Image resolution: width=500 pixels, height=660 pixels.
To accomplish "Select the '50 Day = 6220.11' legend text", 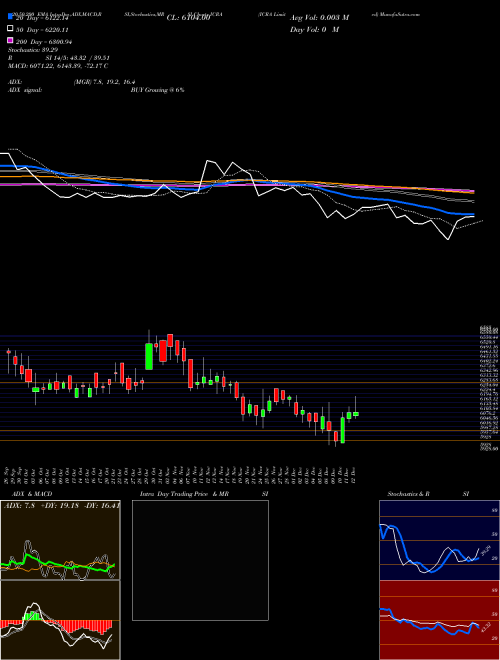I will pos(42,30).
